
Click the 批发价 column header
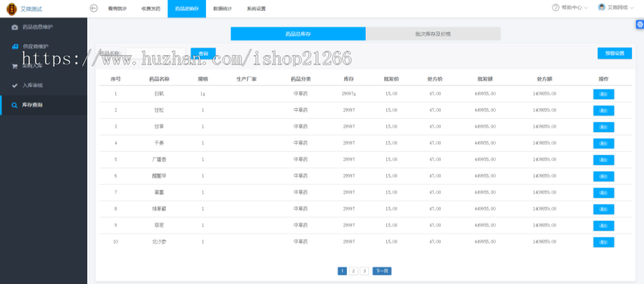391,79
